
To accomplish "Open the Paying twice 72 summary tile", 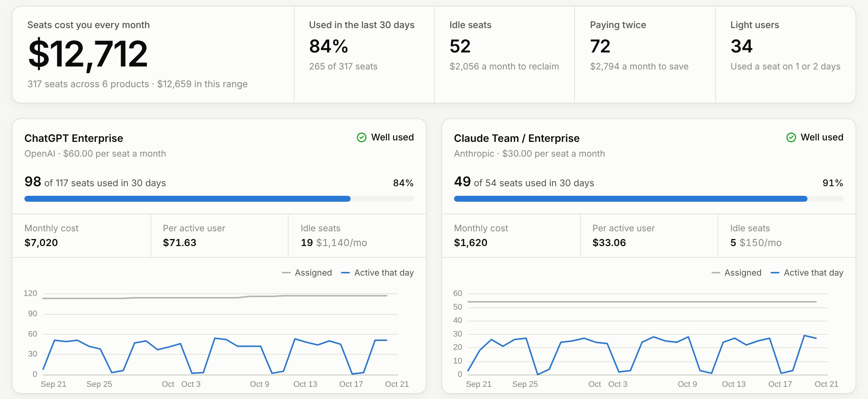I will (645, 55).
